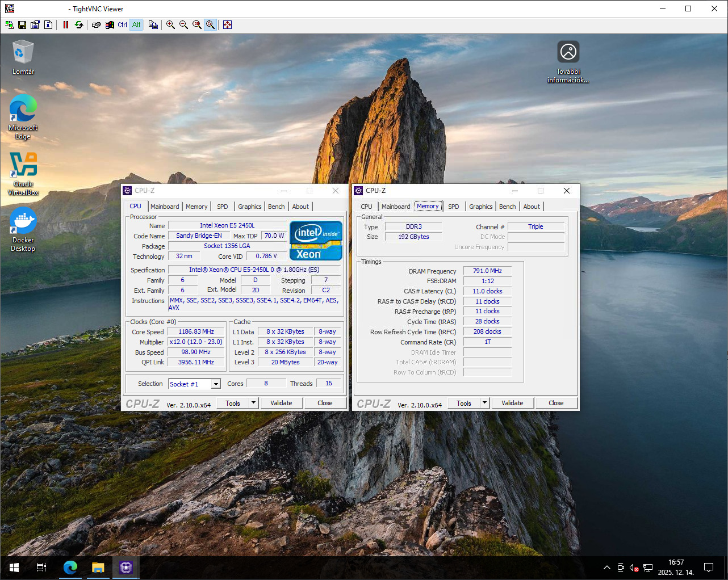Click Tools button in Memory CPU-Z window
Viewport: 728px width, 580px height.
point(464,403)
